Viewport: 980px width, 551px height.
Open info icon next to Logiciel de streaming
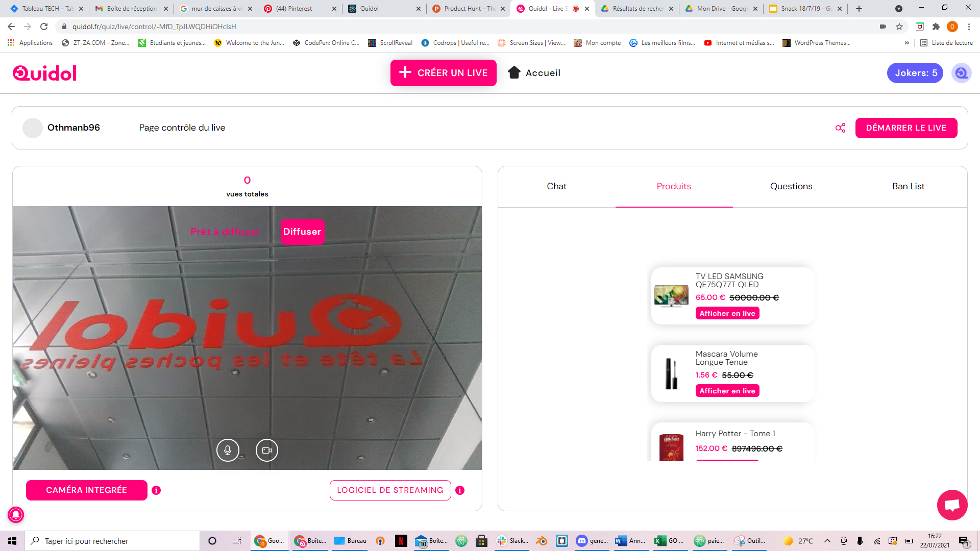click(x=460, y=490)
